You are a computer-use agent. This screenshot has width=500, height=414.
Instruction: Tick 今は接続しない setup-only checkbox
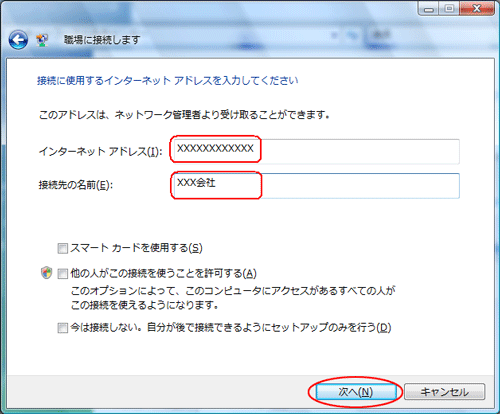pyautogui.click(x=62, y=328)
